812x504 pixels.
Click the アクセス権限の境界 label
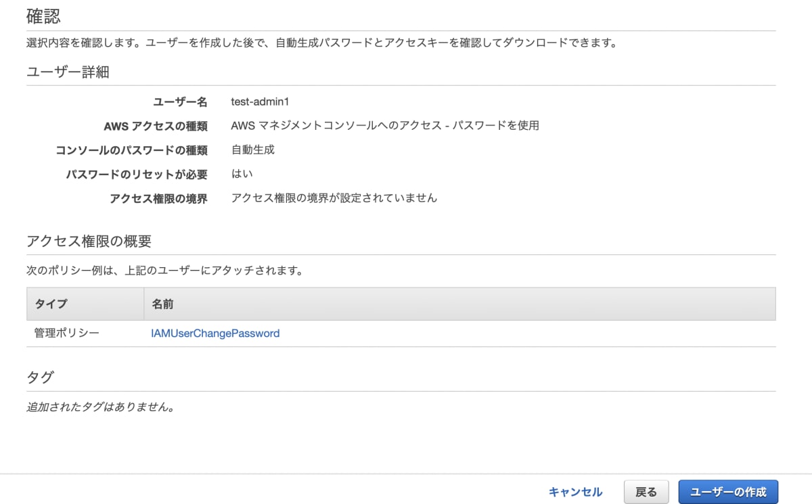coord(158,199)
